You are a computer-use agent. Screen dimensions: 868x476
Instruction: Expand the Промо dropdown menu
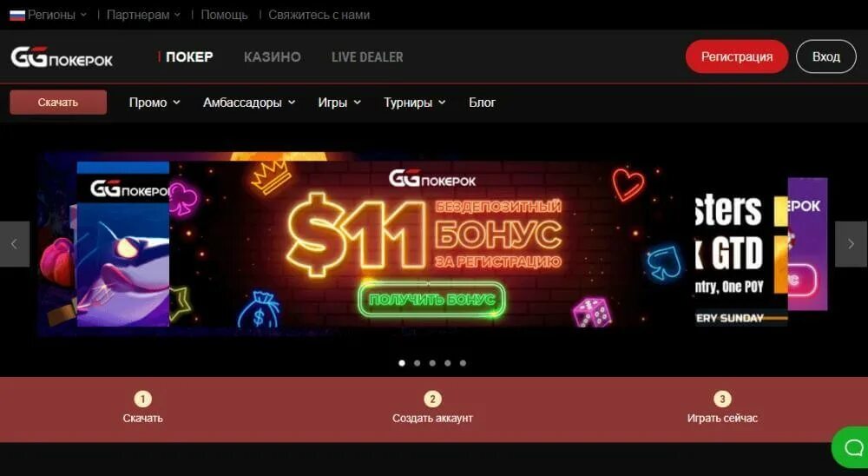click(x=155, y=102)
